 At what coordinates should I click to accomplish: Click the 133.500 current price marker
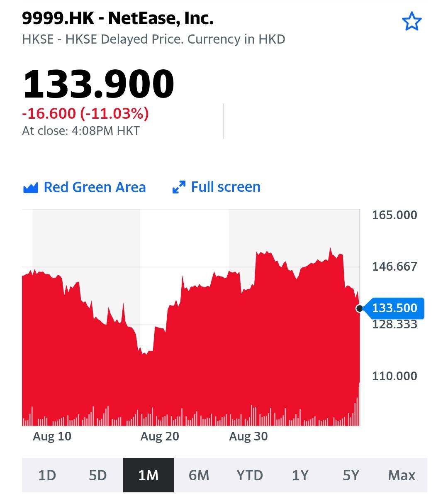pyautogui.click(x=394, y=308)
